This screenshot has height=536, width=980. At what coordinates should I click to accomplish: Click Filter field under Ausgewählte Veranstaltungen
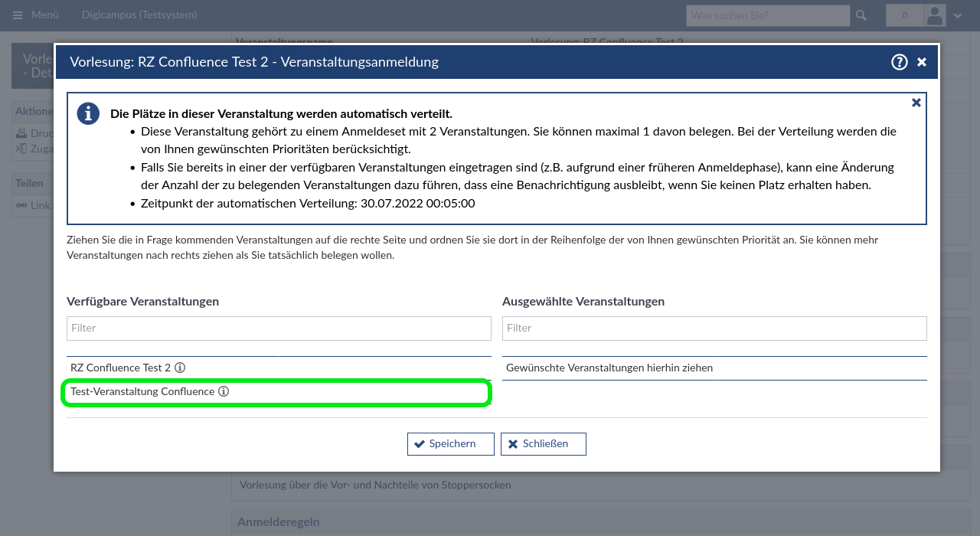(x=714, y=328)
